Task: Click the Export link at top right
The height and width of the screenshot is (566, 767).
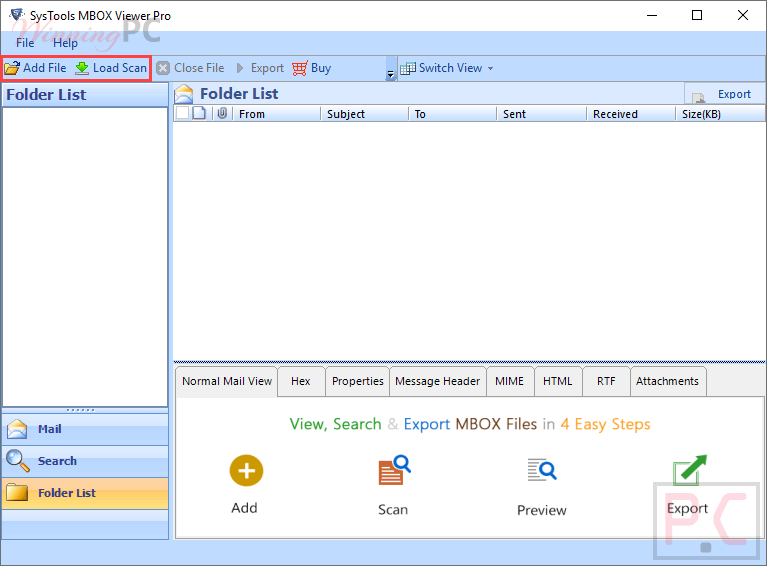Action: [x=734, y=94]
